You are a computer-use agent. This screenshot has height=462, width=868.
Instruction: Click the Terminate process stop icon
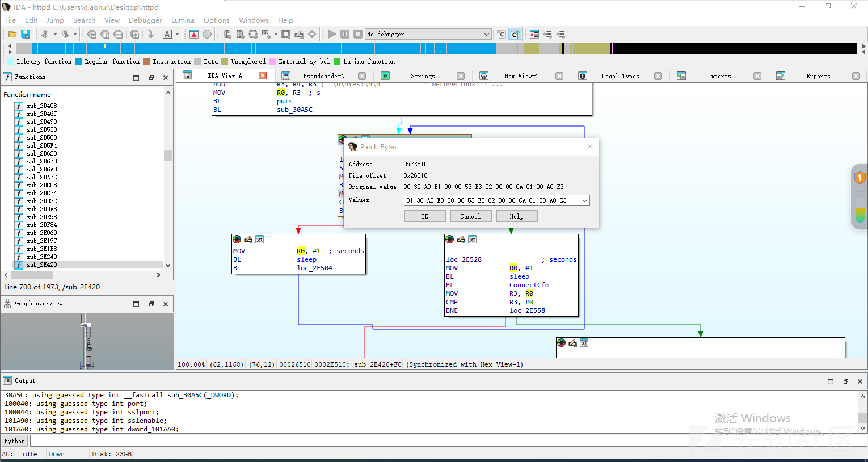(358, 34)
